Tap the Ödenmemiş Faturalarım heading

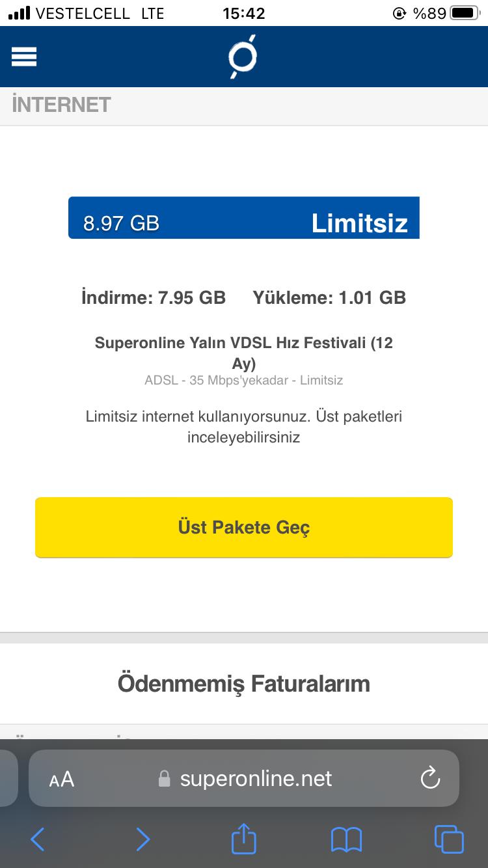(244, 684)
